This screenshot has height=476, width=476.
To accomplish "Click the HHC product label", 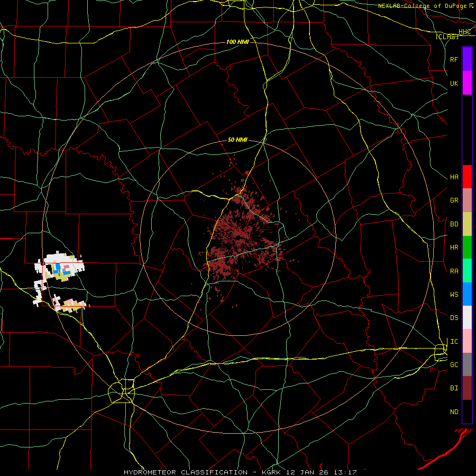I will tap(464, 32).
